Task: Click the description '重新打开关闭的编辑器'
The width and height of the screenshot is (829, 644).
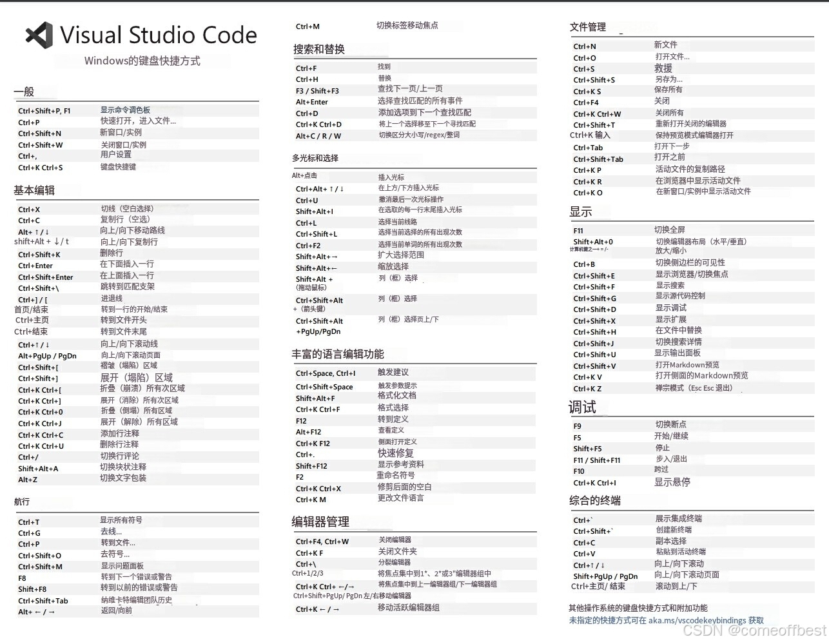Action: pyautogui.click(x=691, y=123)
